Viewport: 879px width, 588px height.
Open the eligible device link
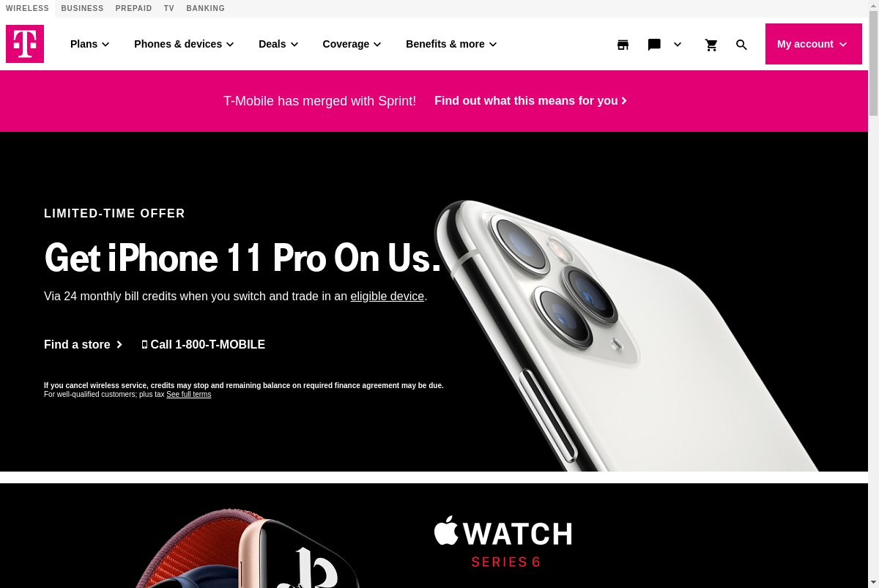tap(387, 297)
